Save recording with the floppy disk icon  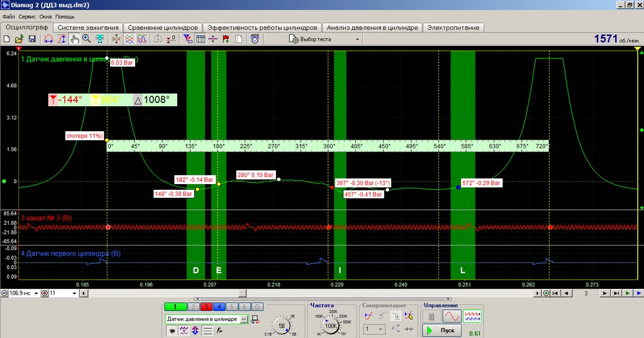32,39
